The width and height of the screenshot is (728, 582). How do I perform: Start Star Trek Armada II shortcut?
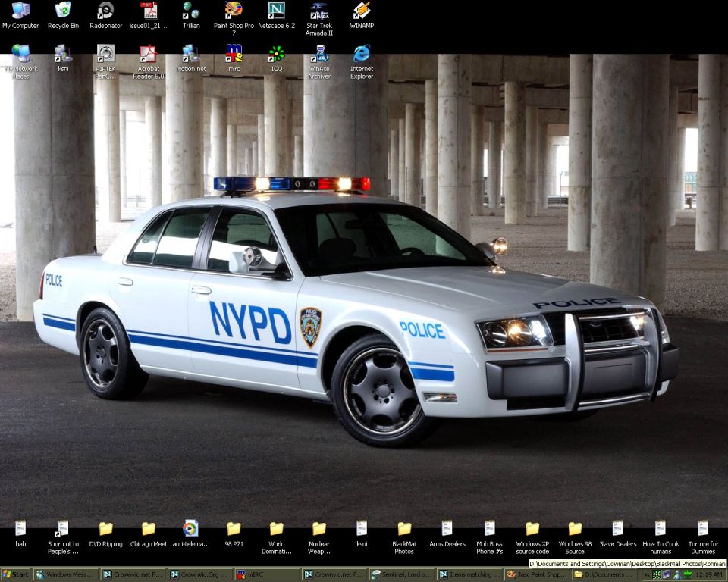click(x=319, y=18)
